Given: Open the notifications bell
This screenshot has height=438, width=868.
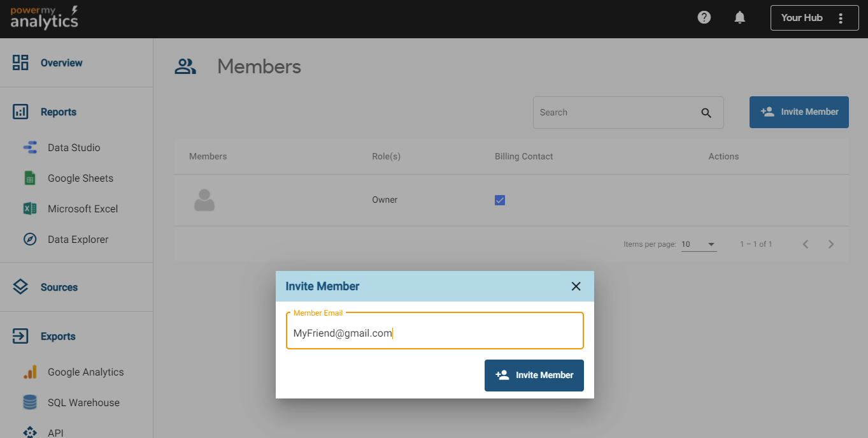Looking at the screenshot, I should tap(739, 18).
